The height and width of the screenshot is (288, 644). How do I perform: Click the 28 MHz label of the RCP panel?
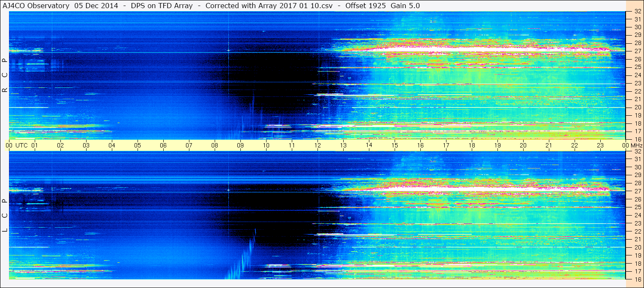coord(637,43)
